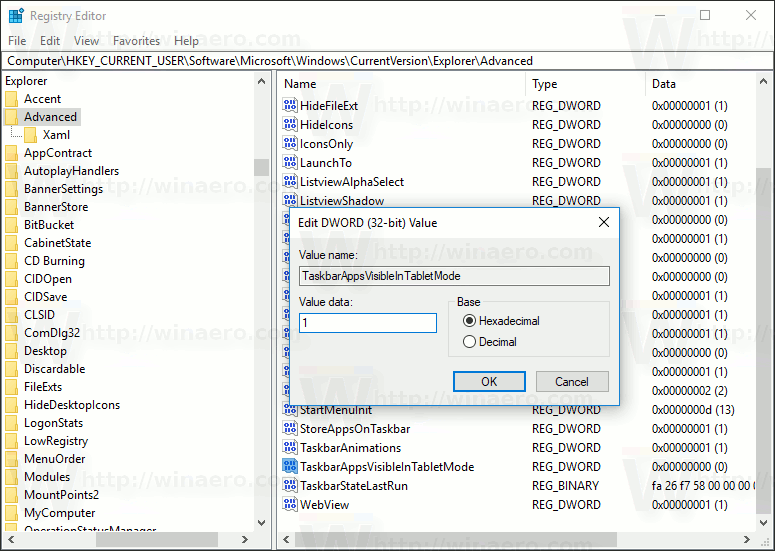Viewport: 775px width, 551px height.
Task: Open the Help menu
Action: click(186, 41)
